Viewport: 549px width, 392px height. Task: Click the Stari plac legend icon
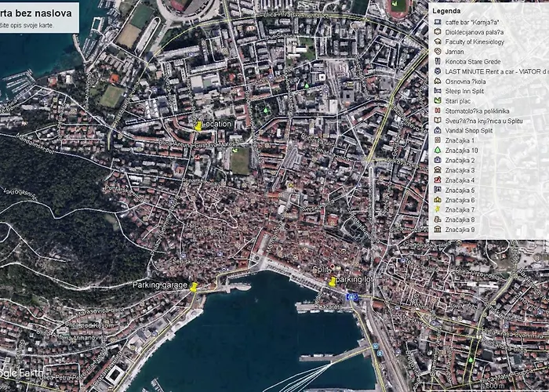[x=437, y=101]
